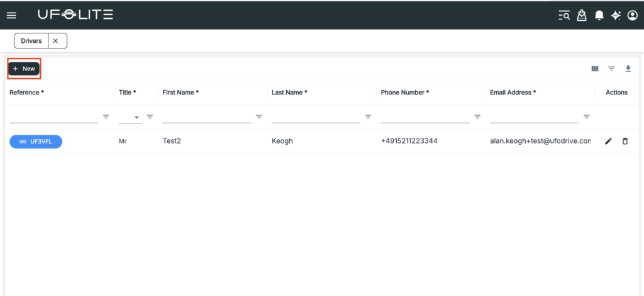Open filter options for Reference column
Image resolution: width=644 pixels, height=296 pixels.
(106, 117)
